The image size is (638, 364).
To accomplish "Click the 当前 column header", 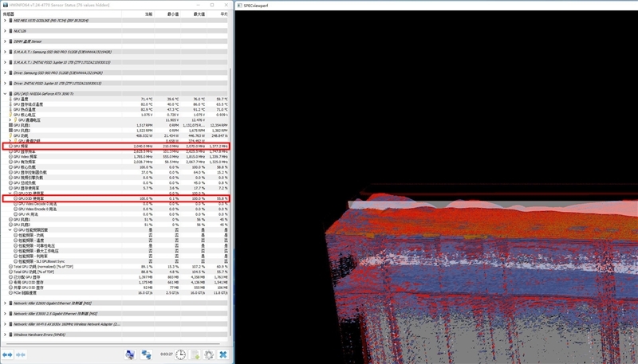I will coord(148,14).
